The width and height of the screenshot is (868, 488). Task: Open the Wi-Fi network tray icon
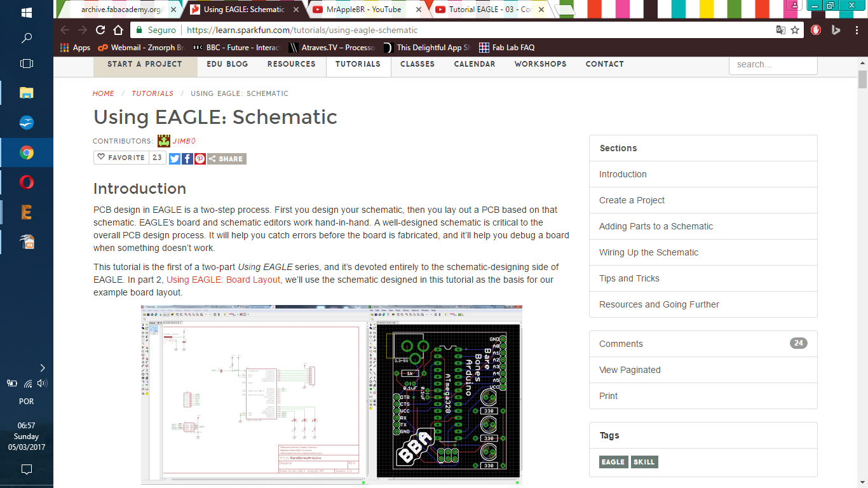coord(28,383)
